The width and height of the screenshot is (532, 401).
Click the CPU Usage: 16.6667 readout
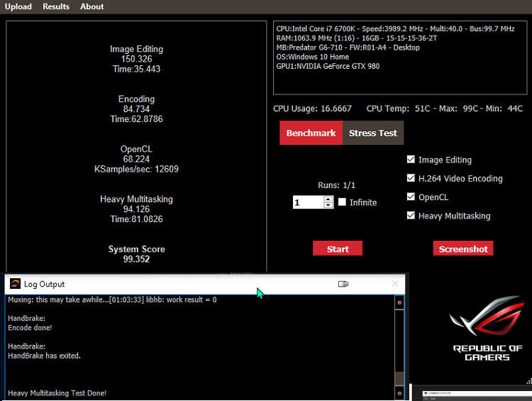point(312,109)
